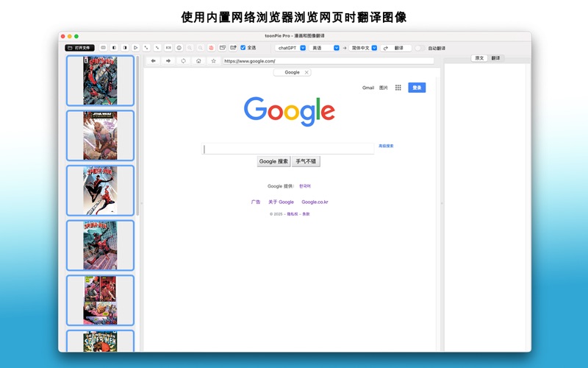
Task: Click the browser home icon
Action: pos(198,61)
